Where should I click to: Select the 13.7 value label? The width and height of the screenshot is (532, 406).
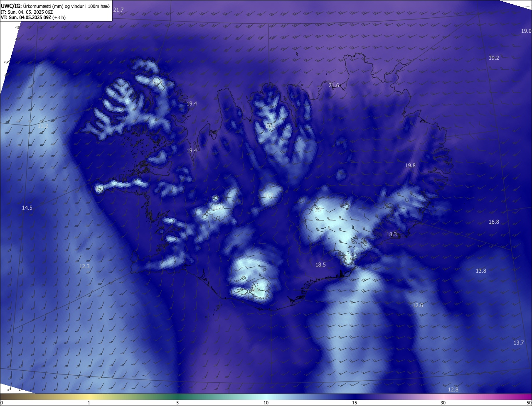coord(519,343)
